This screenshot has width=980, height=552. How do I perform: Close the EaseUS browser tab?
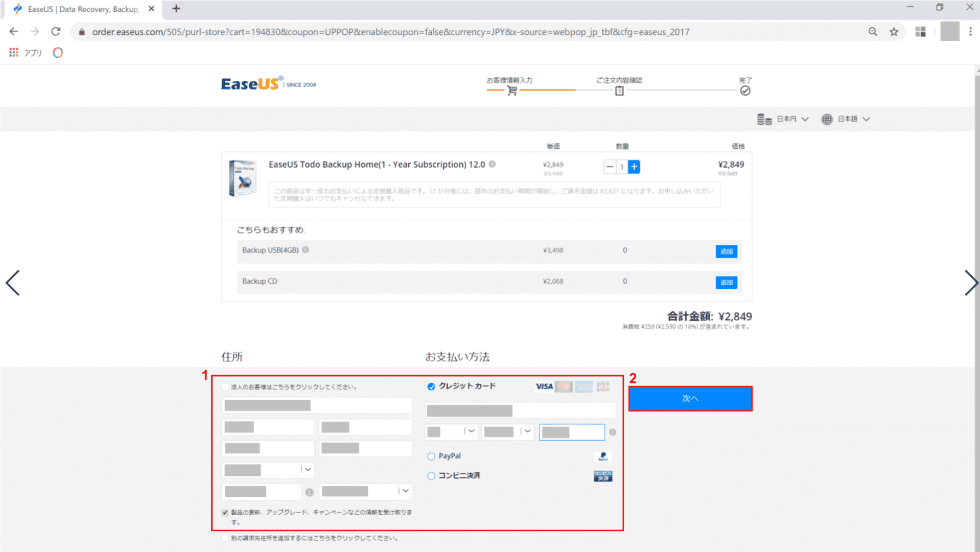[151, 9]
